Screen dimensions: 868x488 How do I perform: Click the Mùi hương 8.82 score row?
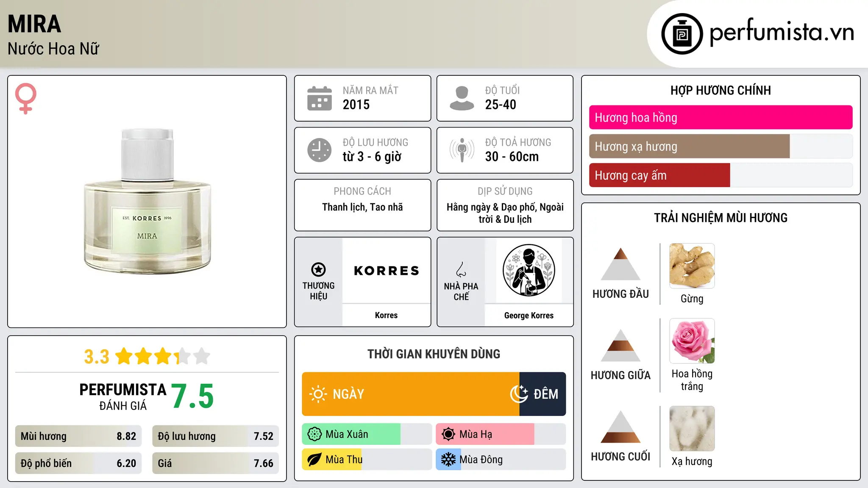point(78,436)
